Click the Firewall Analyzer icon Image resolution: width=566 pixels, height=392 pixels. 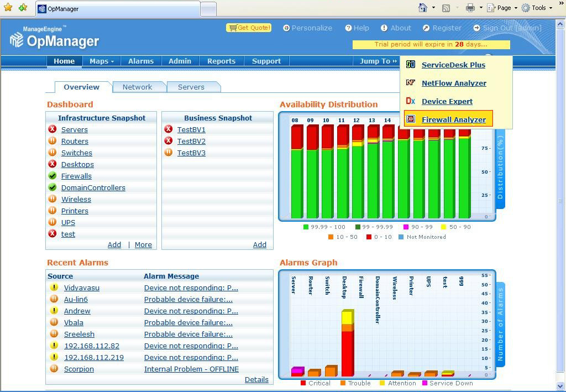(411, 119)
